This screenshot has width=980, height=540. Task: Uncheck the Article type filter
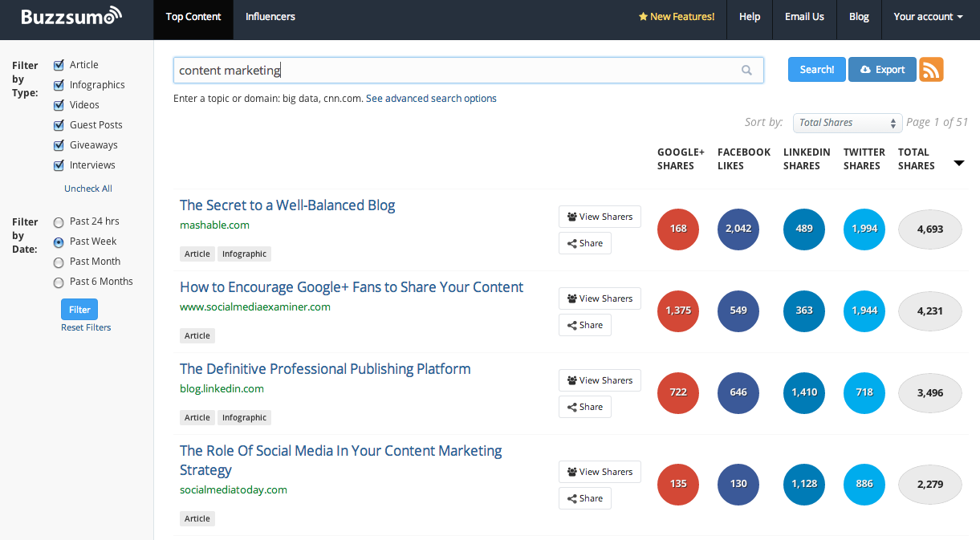click(x=59, y=65)
